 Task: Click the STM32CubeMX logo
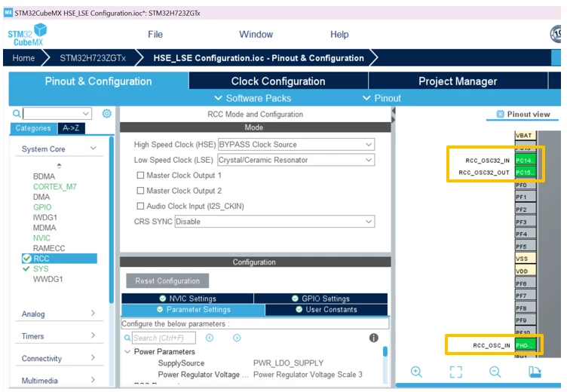tap(27, 35)
